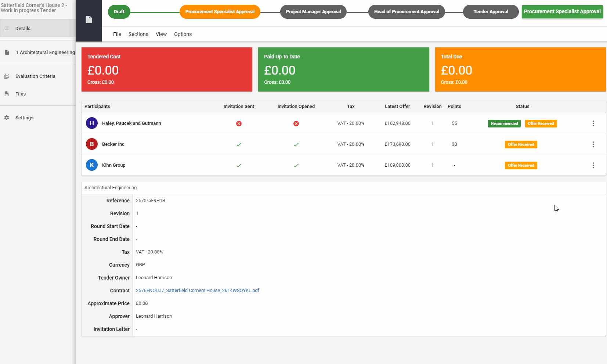The image size is (607, 364).
Task: Open the Satterfield Corners House contract PDF link
Action: point(198,290)
